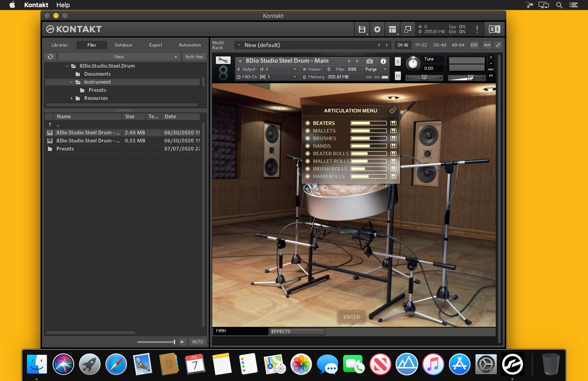Open the Multi Rack preset dropdown arrow
The width and height of the screenshot is (588, 381).
pos(239,45)
